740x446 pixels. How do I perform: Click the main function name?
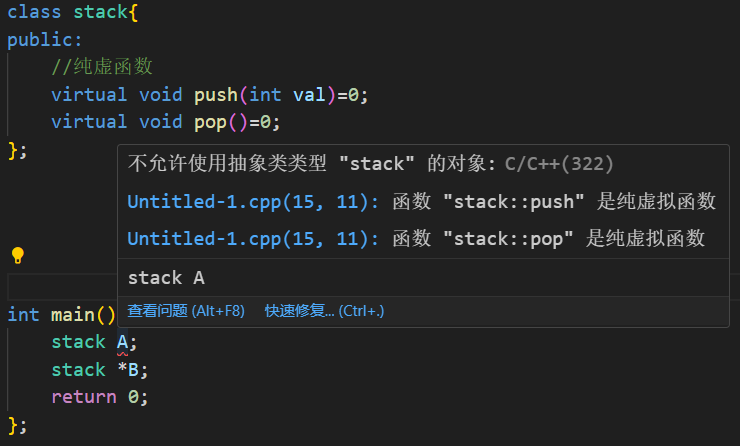click(73, 315)
